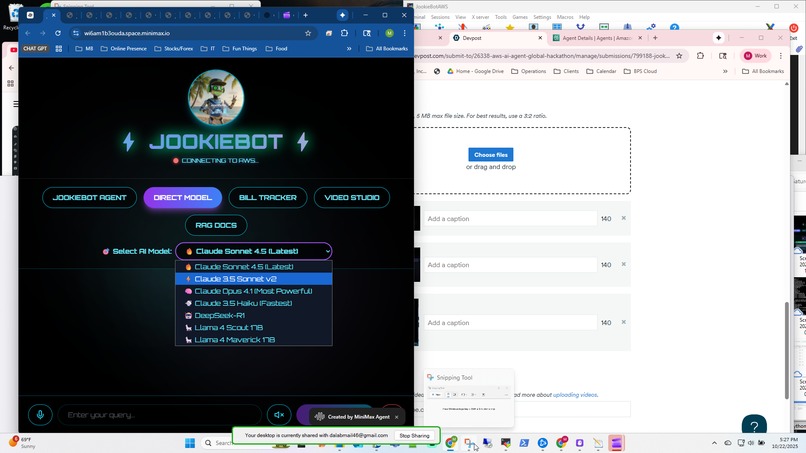Open the Windows Start button
The height and width of the screenshot is (453, 806).
click(190, 443)
